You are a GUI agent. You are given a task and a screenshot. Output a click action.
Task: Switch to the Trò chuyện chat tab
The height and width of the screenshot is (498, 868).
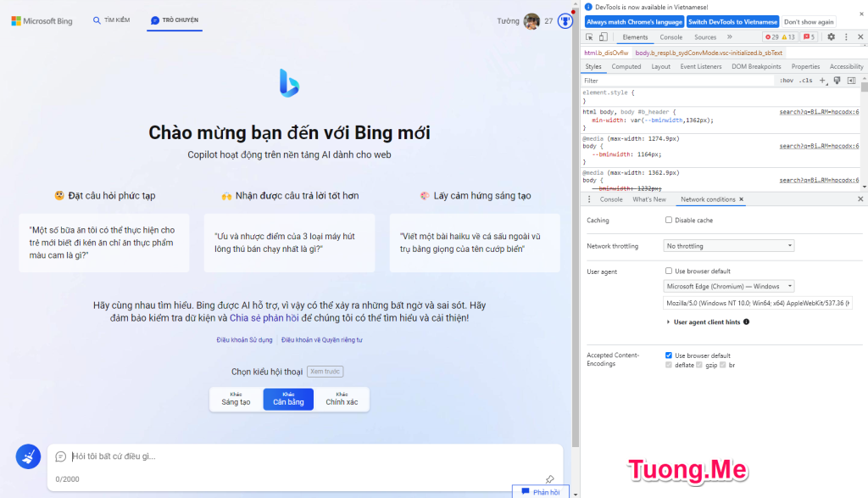(175, 20)
